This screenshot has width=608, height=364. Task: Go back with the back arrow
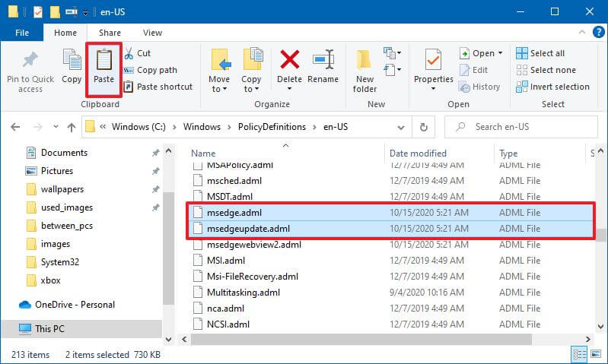pos(15,127)
